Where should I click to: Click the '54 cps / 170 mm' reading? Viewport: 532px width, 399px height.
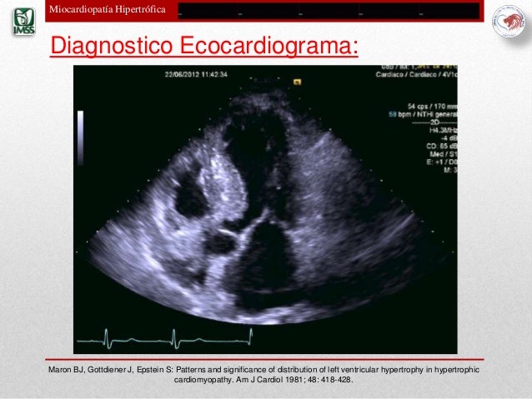click(x=432, y=107)
